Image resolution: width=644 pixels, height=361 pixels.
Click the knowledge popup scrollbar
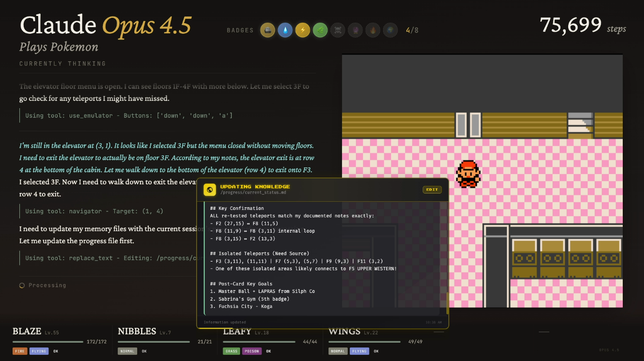(x=447, y=304)
